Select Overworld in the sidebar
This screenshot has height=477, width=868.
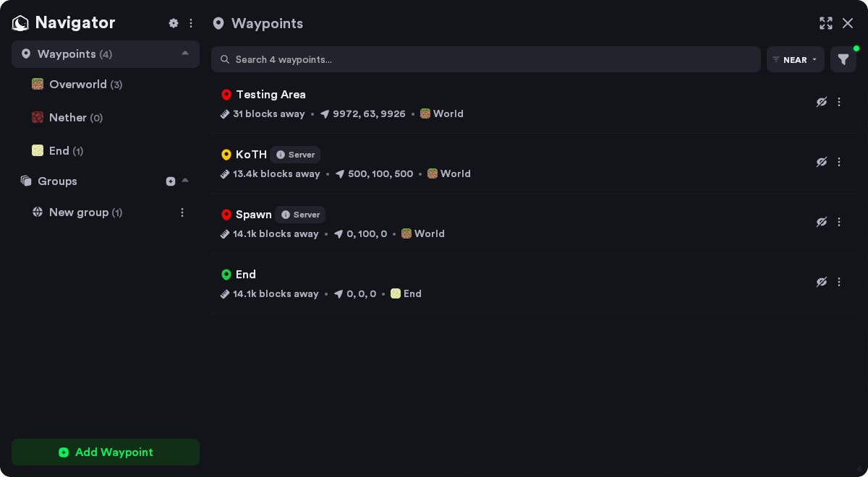click(x=78, y=85)
